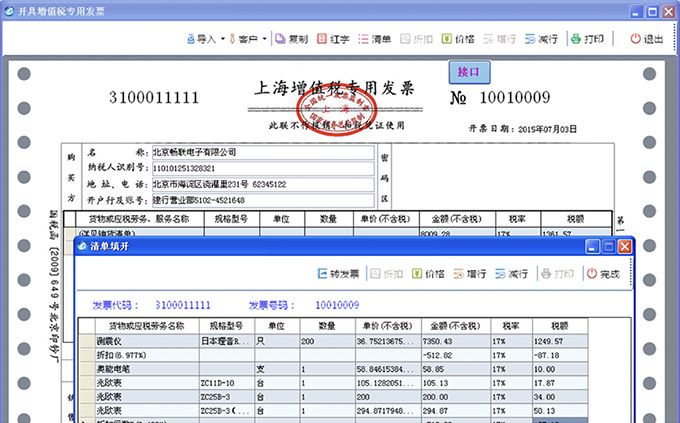Click the 50.13 tax cell
Viewport: 680px width, 423px height.
pyautogui.click(x=560, y=411)
